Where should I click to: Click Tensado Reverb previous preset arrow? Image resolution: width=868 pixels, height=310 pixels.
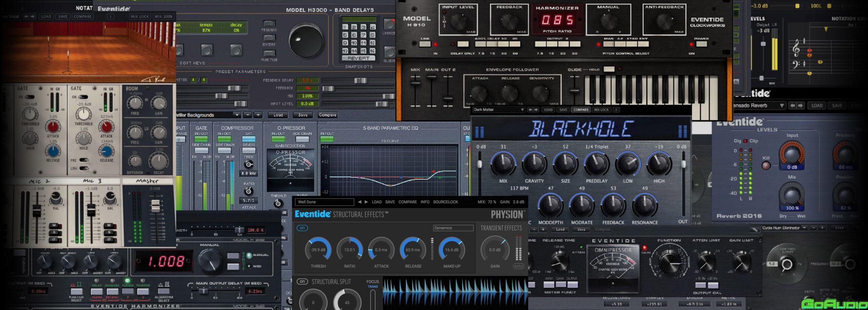[x=792, y=105]
